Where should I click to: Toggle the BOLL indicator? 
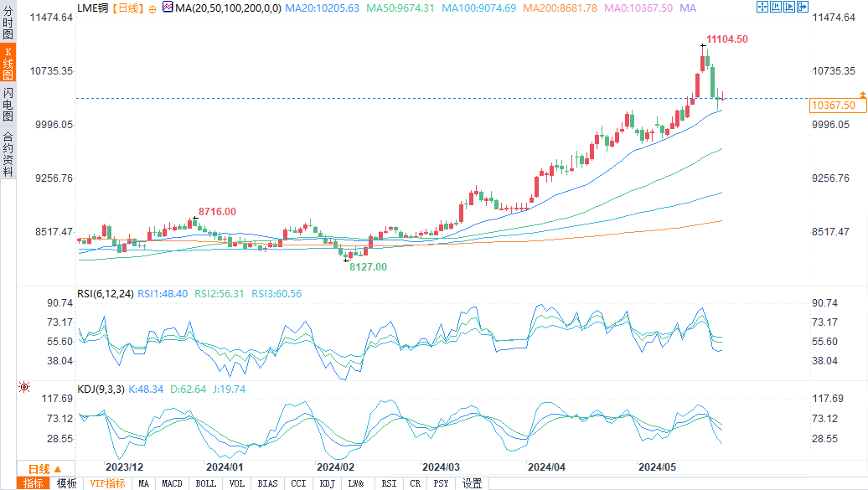tap(206, 483)
